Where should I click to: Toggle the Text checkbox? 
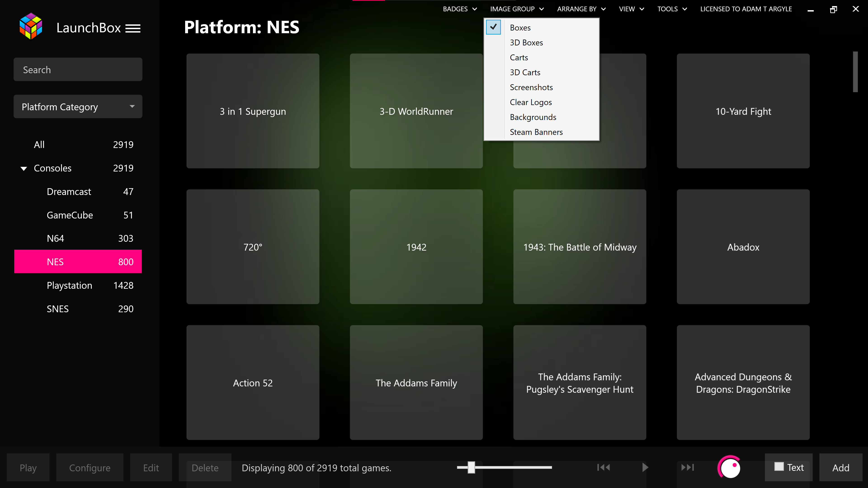pos(779,467)
